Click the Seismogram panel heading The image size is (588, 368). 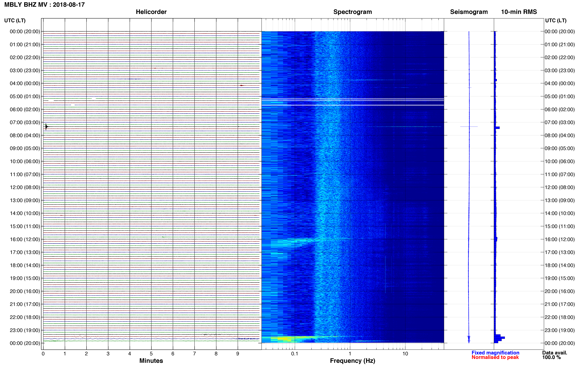469,12
